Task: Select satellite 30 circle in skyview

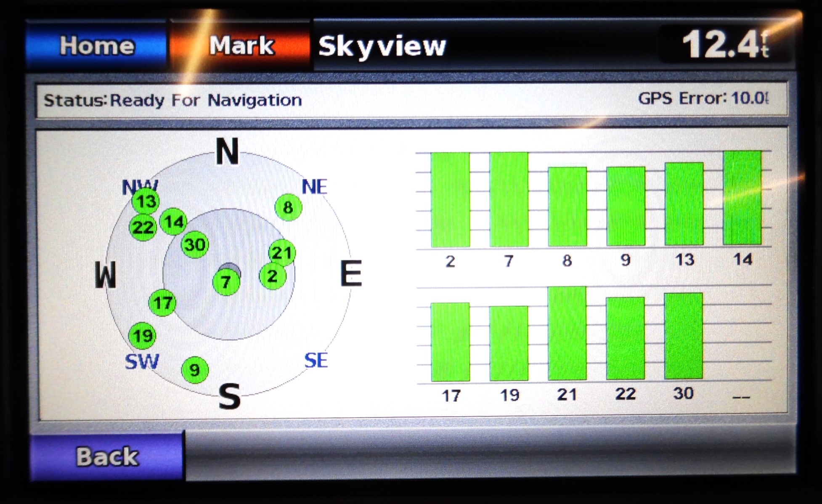Action: [x=194, y=244]
